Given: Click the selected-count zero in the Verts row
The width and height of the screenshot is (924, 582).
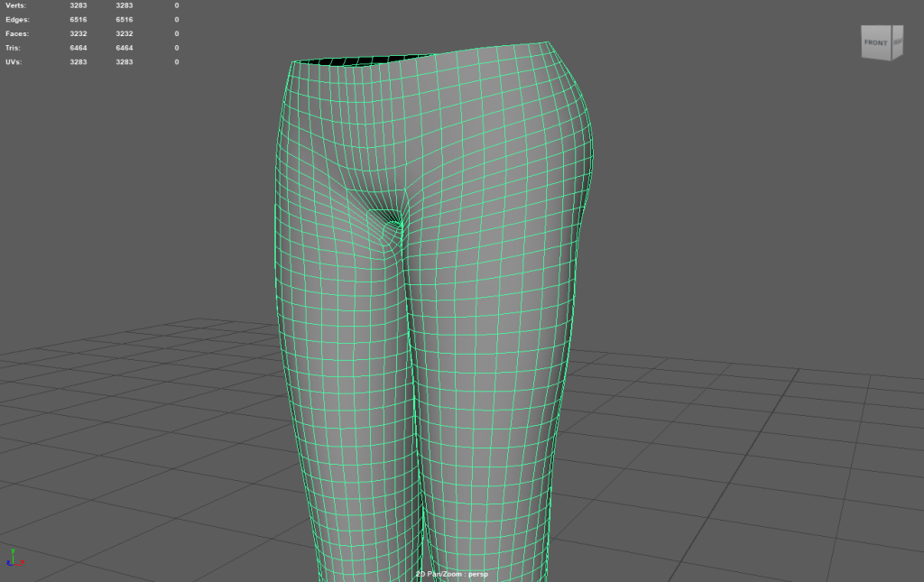Looking at the screenshot, I should coord(176,5).
